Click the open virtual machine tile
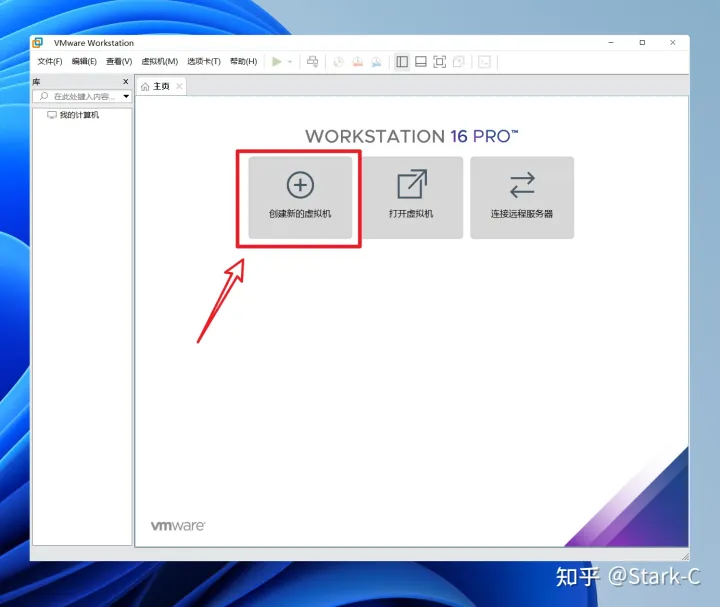720x607 pixels. pos(411,197)
